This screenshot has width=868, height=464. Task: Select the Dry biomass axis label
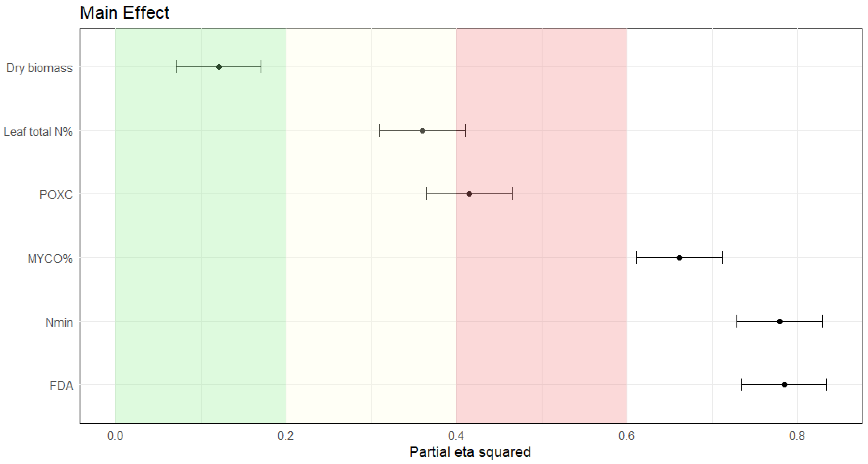[39, 68]
